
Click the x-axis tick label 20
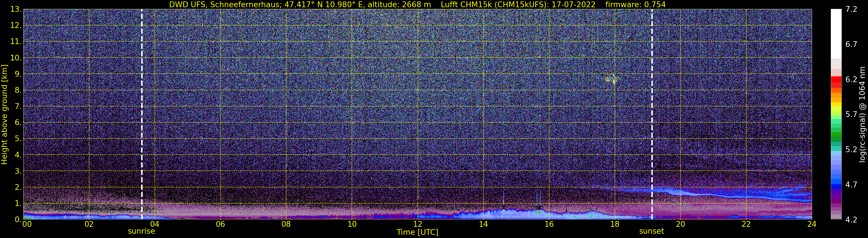click(x=680, y=224)
